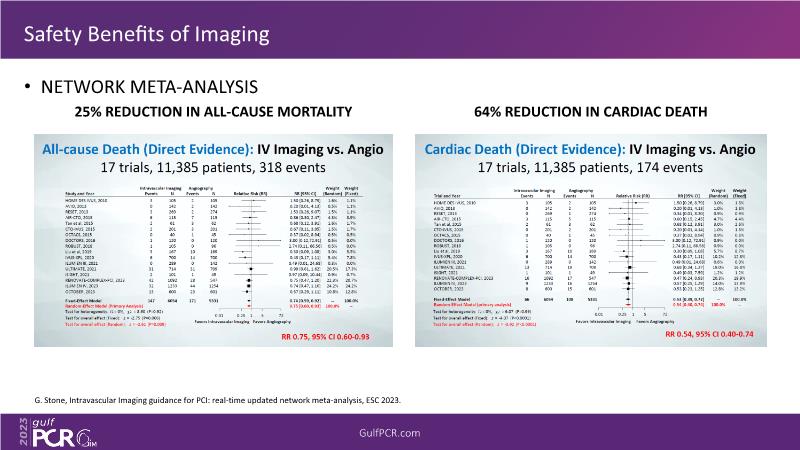Click '17 trials, 11,385 patients, 318 events' subtitle

[206, 168]
